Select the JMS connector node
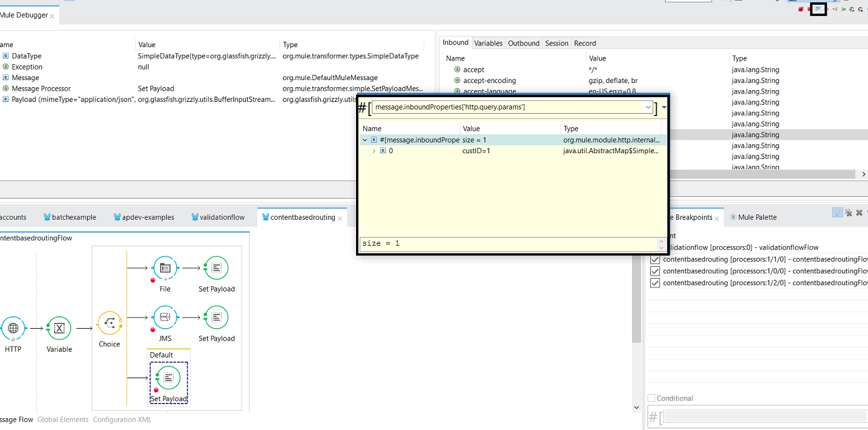Screen dimensions: 868x430 pos(165,317)
